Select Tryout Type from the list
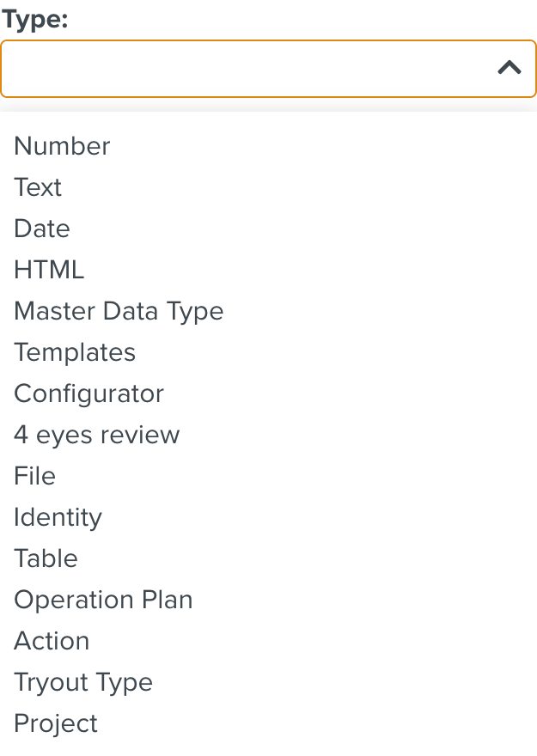The width and height of the screenshot is (537, 756). [82, 682]
